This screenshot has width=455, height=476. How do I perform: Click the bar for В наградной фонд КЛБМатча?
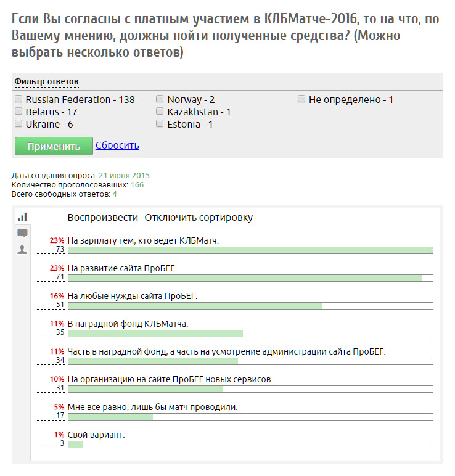pyautogui.click(x=250, y=334)
